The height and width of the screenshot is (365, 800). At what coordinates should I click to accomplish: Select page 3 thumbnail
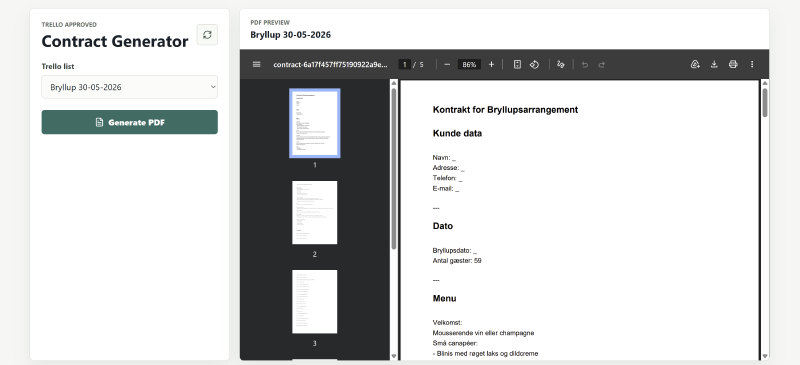point(315,302)
